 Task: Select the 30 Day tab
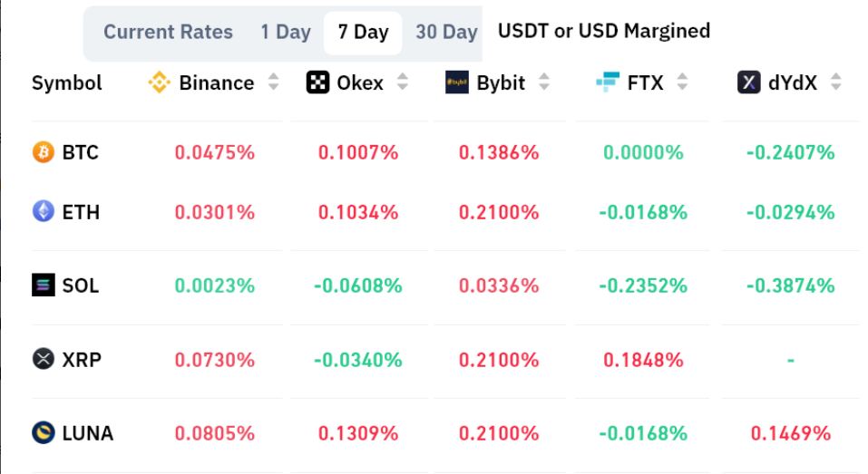pos(446,32)
